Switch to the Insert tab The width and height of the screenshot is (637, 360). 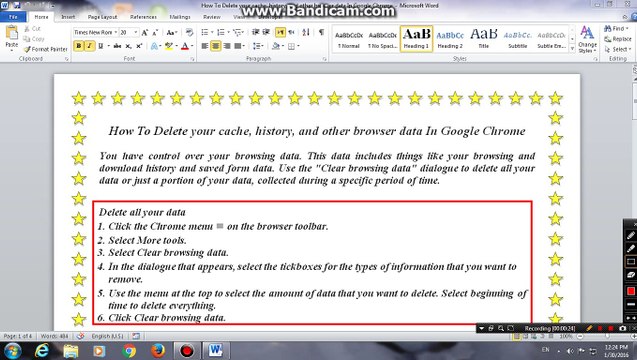68,17
